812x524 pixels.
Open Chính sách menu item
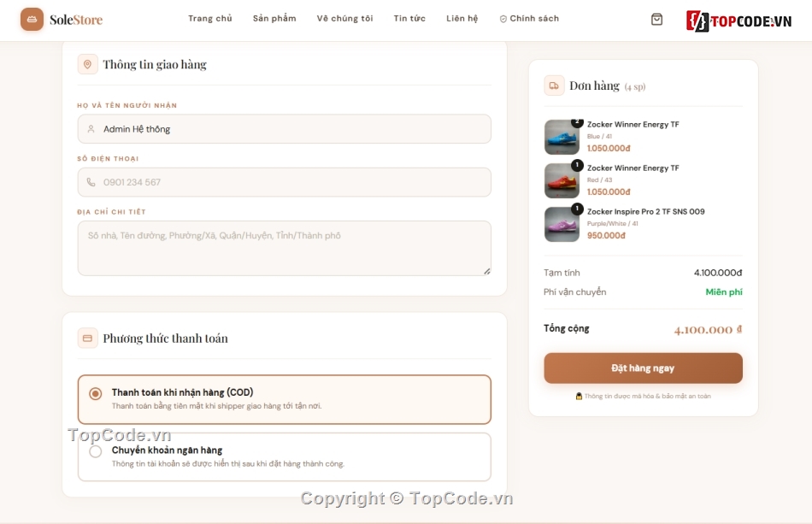click(529, 19)
